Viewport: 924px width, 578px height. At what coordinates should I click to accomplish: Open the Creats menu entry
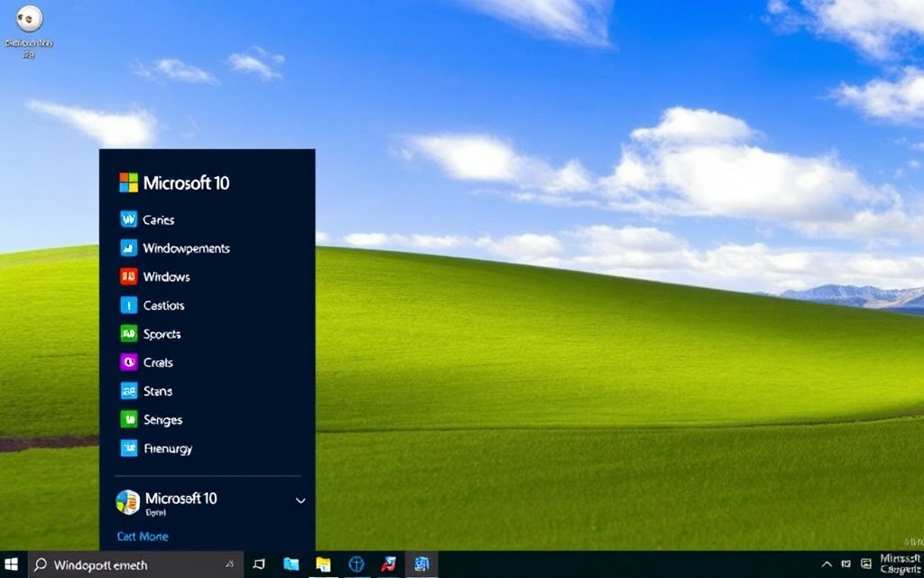tap(158, 363)
